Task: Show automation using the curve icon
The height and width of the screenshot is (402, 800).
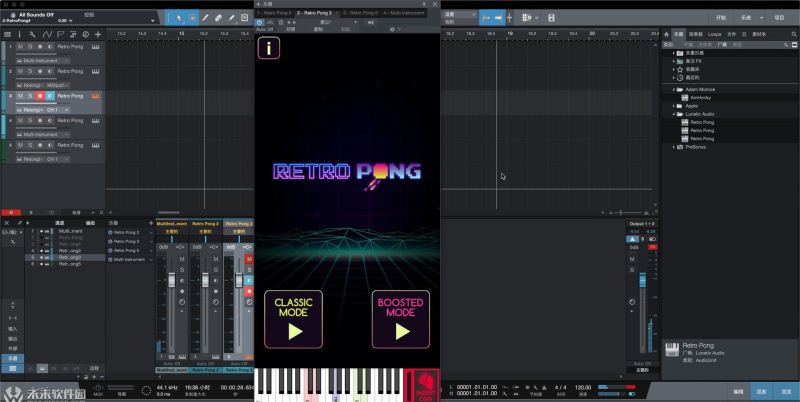Action: [47, 35]
